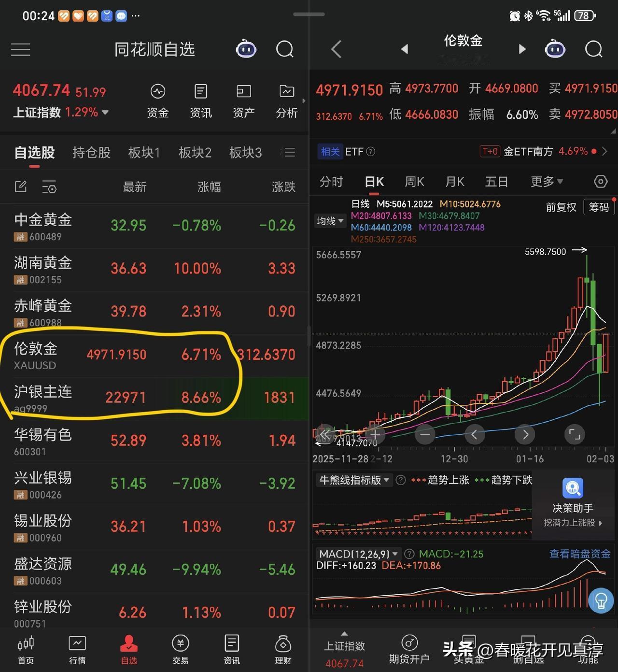Open the 挖潜力上涨股 link
The image size is (618, 672).
point(573,523)
